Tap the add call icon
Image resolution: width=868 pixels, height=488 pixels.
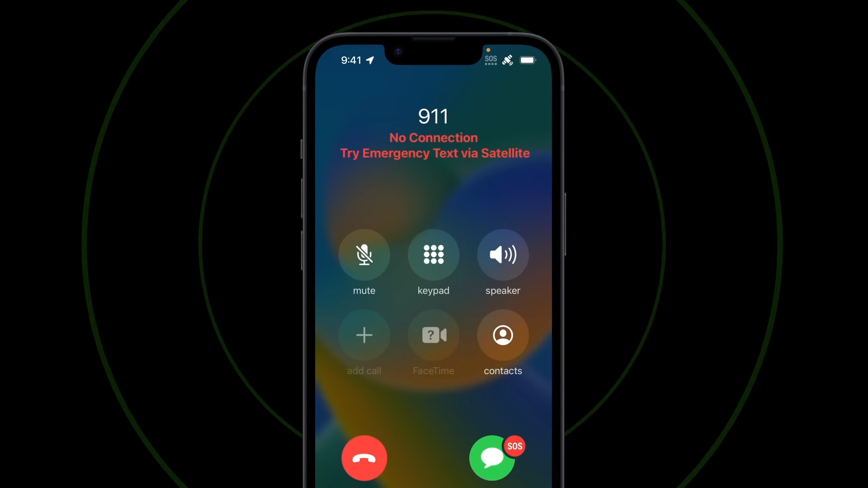(x=364, y=335)
